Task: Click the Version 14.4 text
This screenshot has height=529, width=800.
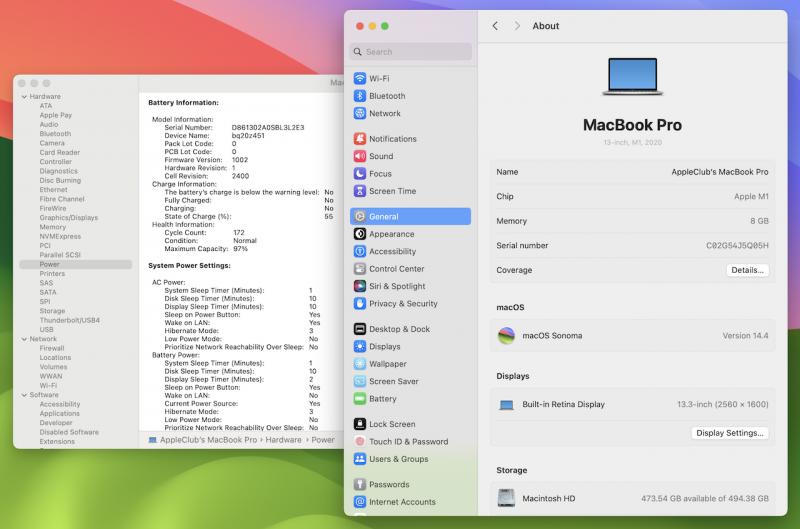Action: coord(745,336)
